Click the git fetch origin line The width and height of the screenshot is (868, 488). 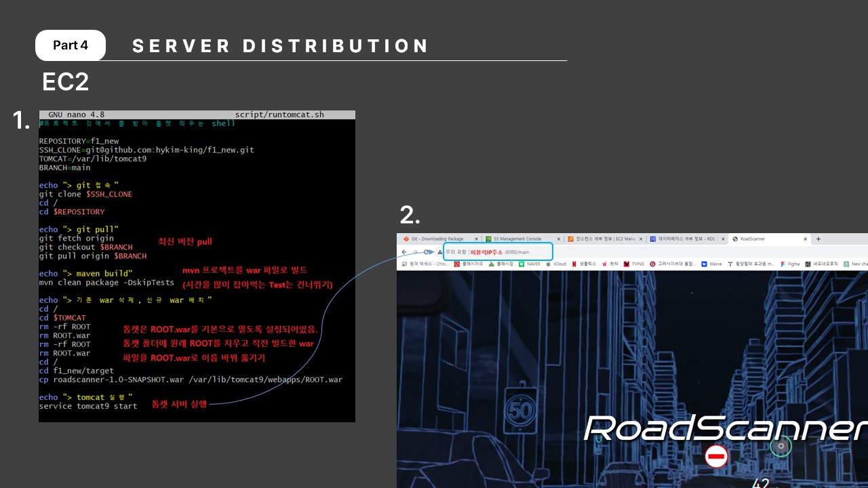[77, 238]
